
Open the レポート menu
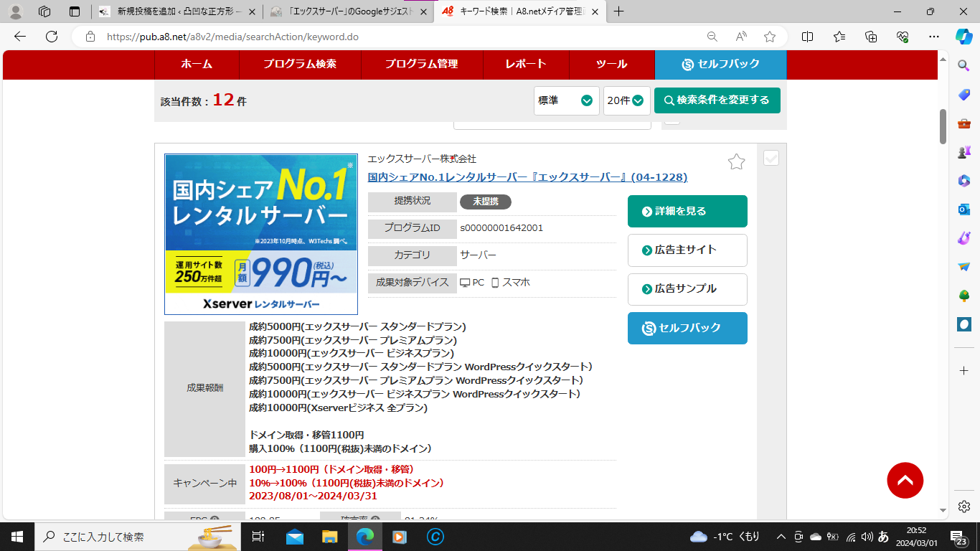point(526,64)
